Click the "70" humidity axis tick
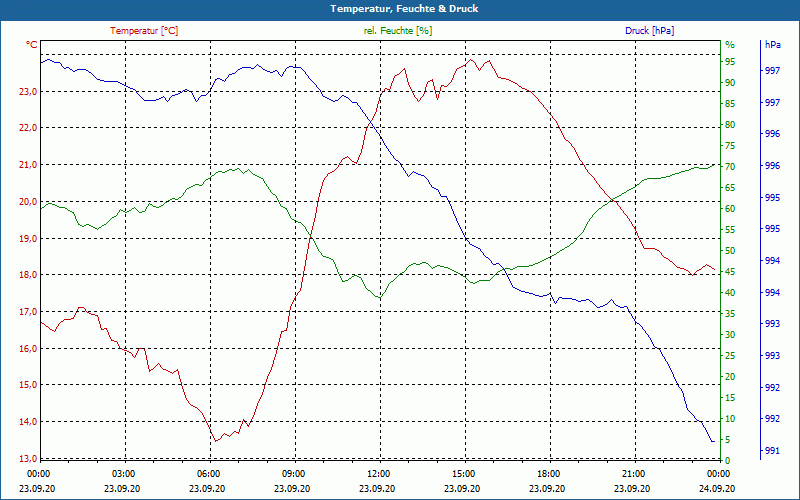The image size is (800, 500). [x=730, y=167]
